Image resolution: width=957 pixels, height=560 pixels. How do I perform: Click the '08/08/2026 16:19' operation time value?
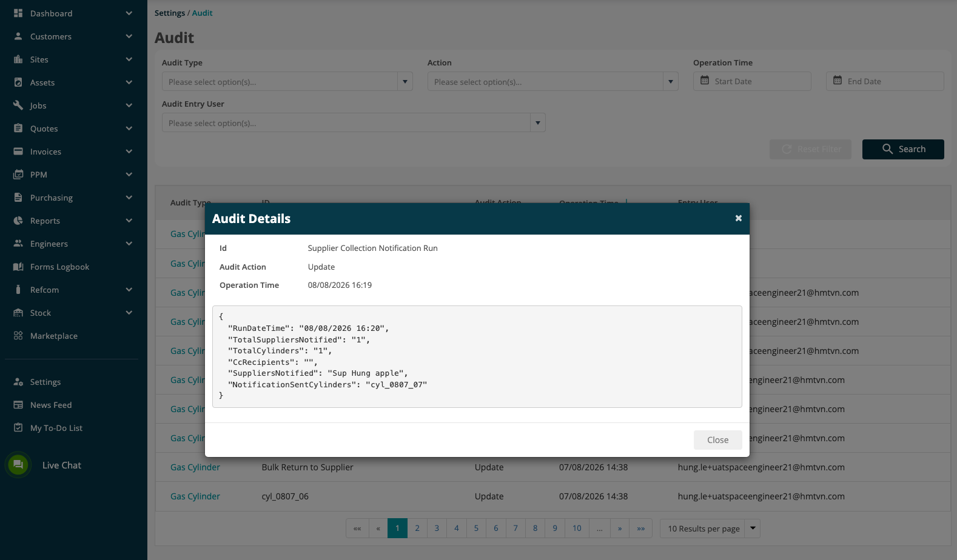pos(340,285)
